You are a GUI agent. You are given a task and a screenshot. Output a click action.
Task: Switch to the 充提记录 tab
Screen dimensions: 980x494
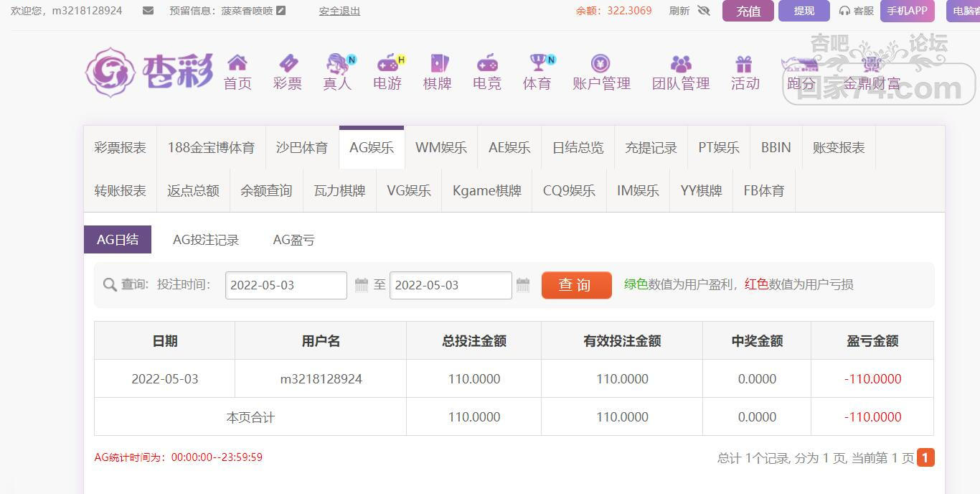[651, 147]
